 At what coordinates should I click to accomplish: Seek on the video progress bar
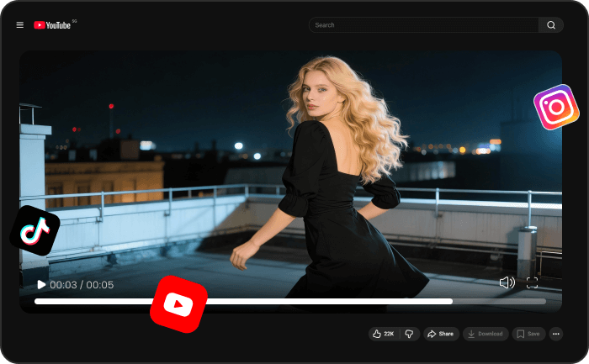[290, 301]
